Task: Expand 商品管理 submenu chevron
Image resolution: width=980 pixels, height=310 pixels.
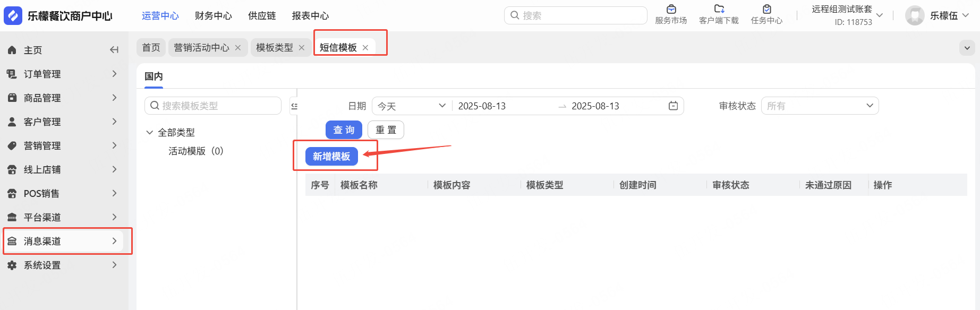Action: (x=114, y=98)
